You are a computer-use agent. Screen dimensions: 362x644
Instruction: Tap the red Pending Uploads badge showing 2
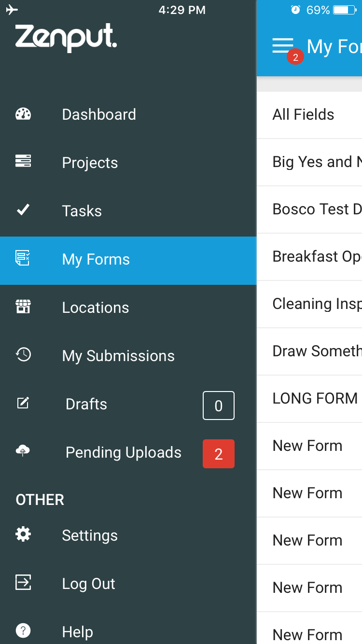pos(219,454)
